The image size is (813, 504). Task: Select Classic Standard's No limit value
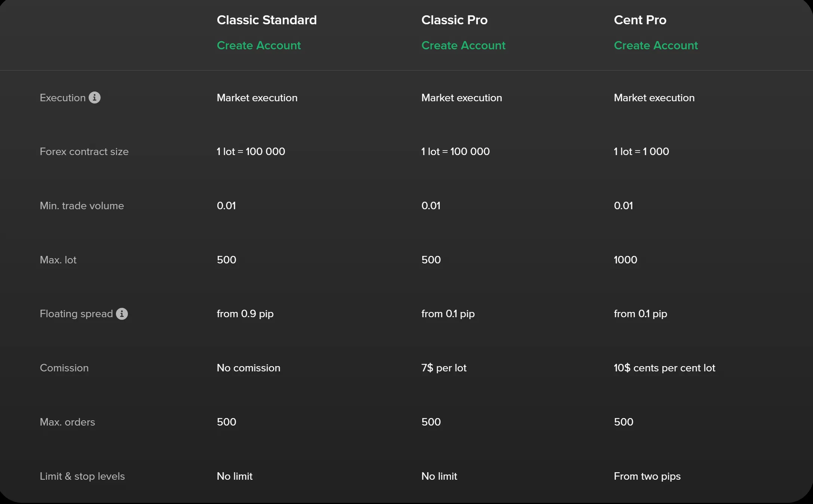(x=234, y=476)
